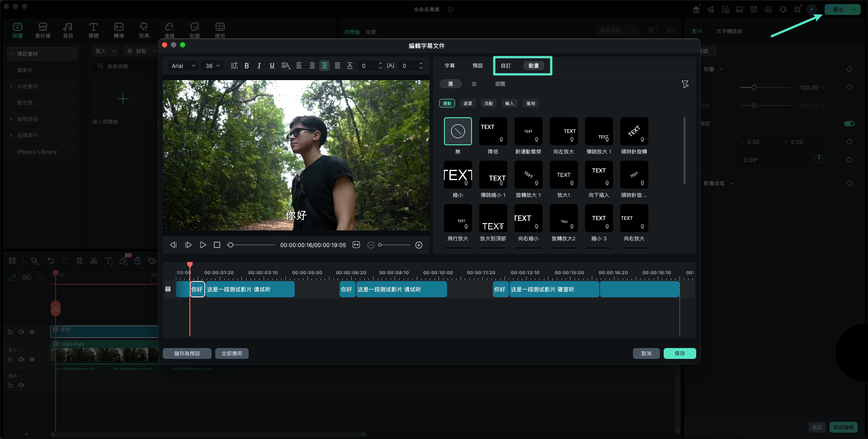Select the 無 (none) animation preset
This screenshot has width=868, height=439.
[x=458, y=131]
